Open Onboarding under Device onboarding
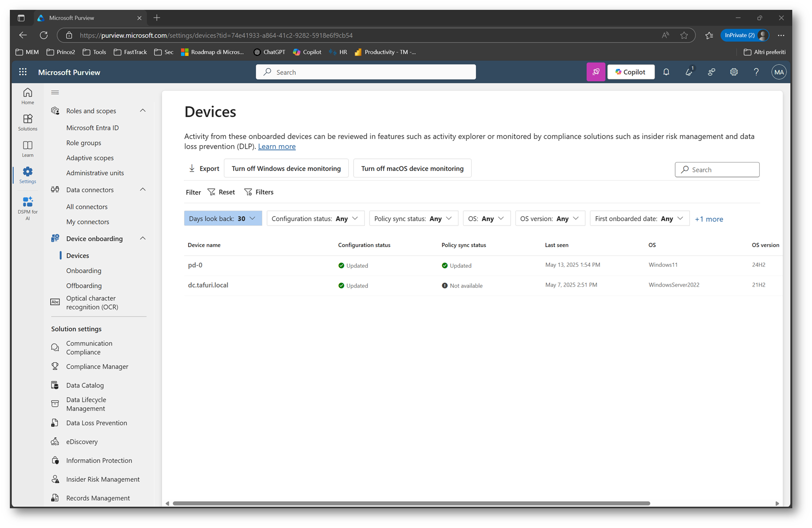 pos(84,271)
